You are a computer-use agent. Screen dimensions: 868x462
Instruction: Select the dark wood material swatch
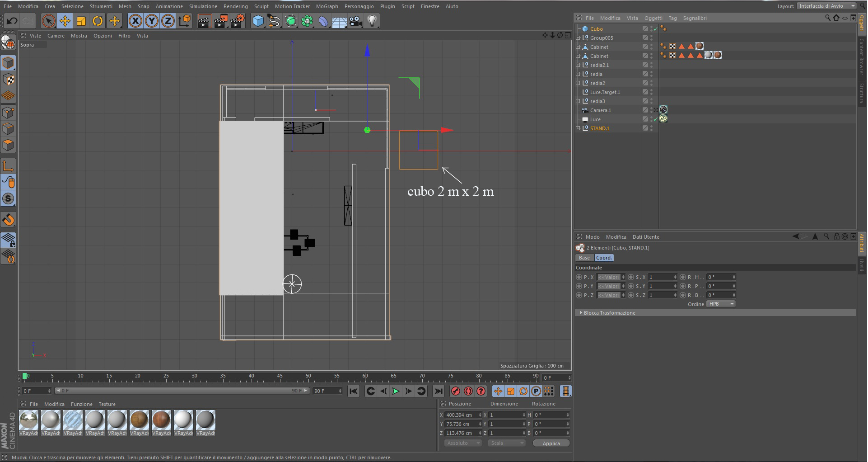[x=161, y=420]
